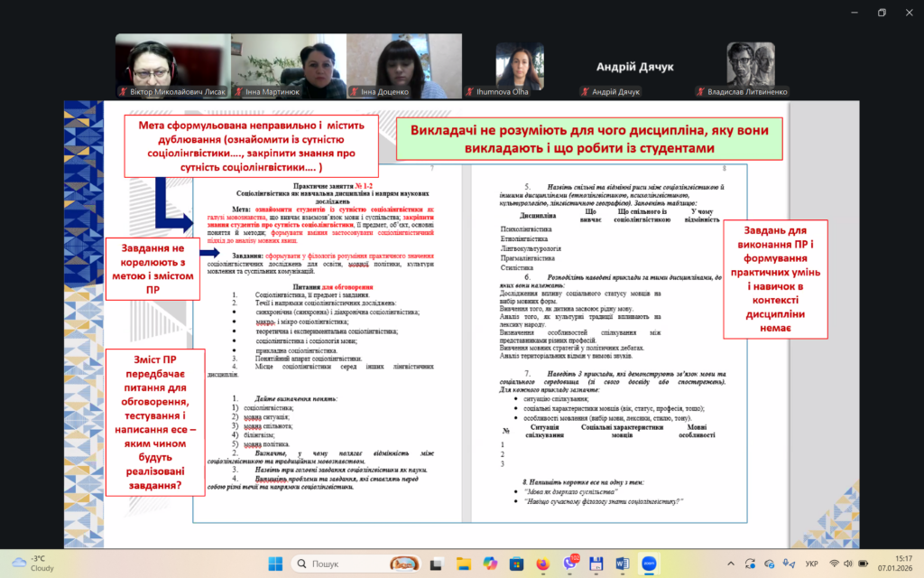
Task: Open Microsoft Word from taskbar
Action: [x=622, y=563]
